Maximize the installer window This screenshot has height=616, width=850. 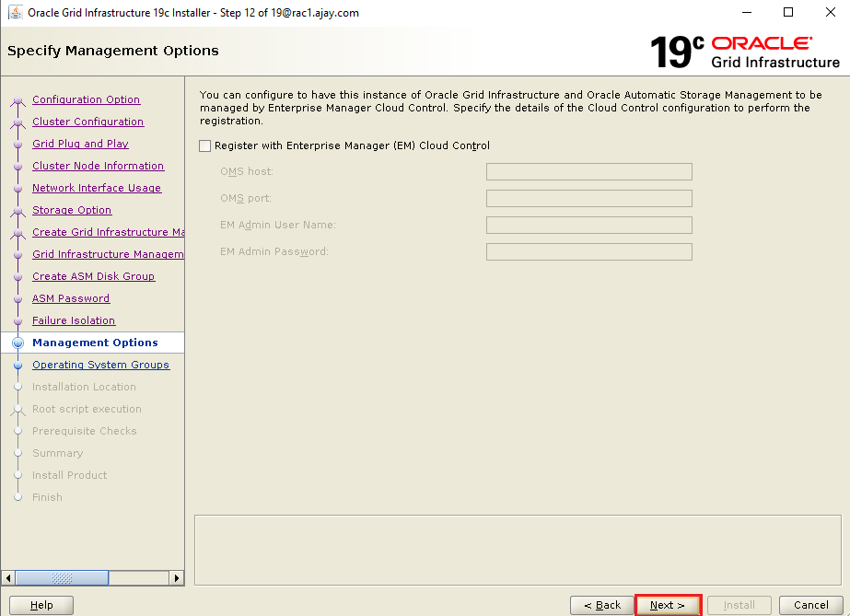coord(788,13)
